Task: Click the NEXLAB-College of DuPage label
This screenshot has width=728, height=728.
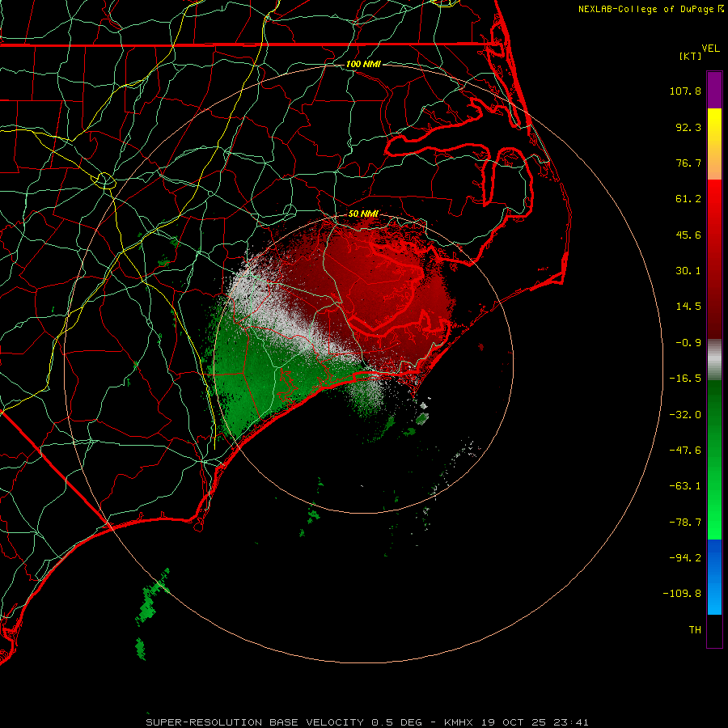Action: pyautogui.click(x=645, y=9)
